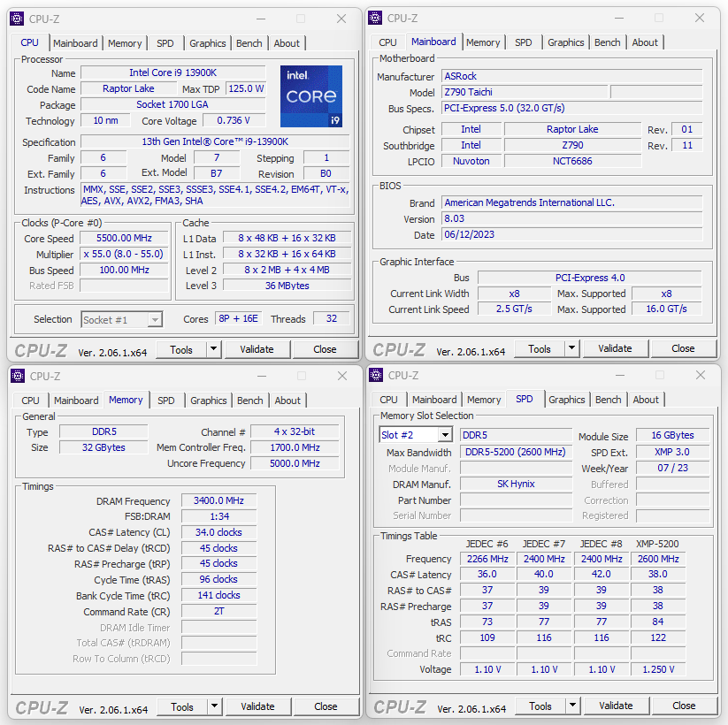Click the processor Name field 'Intel Core i9 13900K'
This screenshot has width=728, height=725.
click(173, 72)
